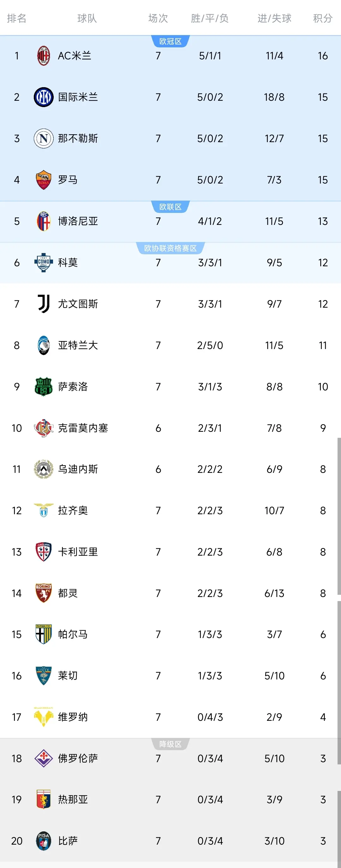Click the Fiorentina purple logo

(44, 758)
